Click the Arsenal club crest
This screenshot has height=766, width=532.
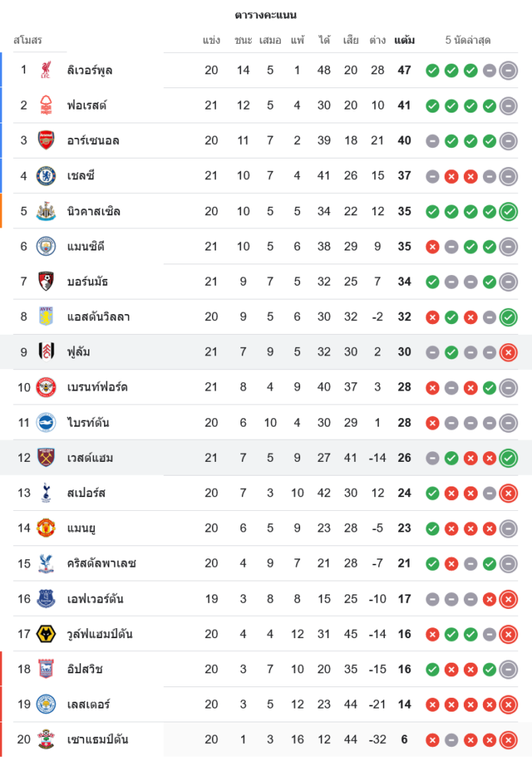(46, 141)
